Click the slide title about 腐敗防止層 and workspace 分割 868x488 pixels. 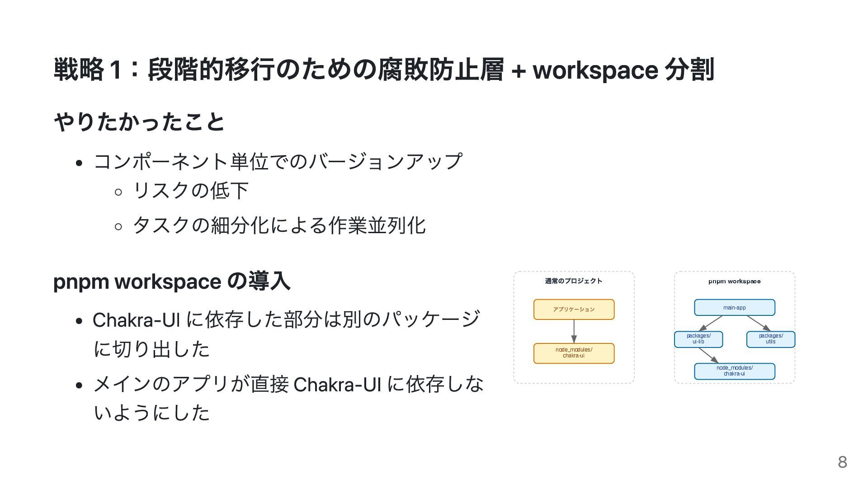click(x=383, y=70)
